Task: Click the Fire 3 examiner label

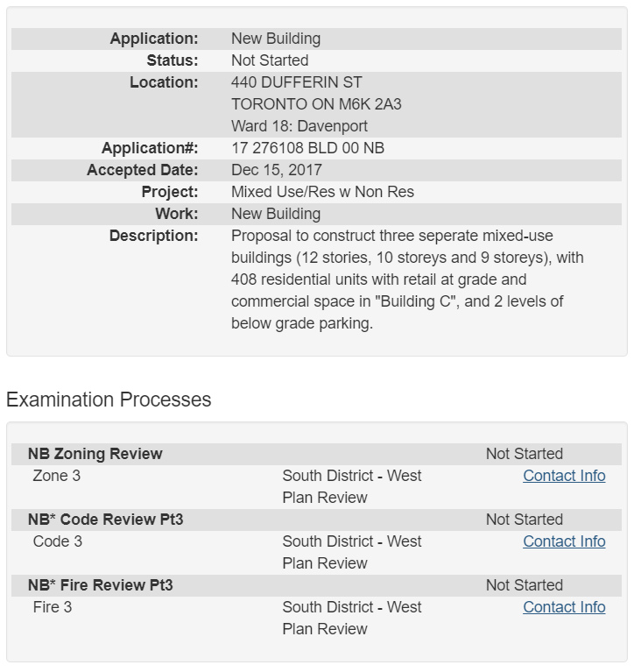Action: point(53,607)
